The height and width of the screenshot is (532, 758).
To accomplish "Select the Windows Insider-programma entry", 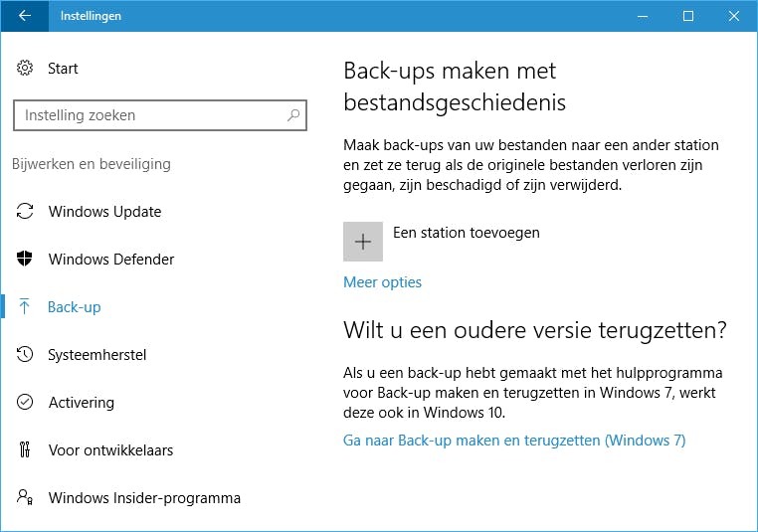I will tap(144, 498).
